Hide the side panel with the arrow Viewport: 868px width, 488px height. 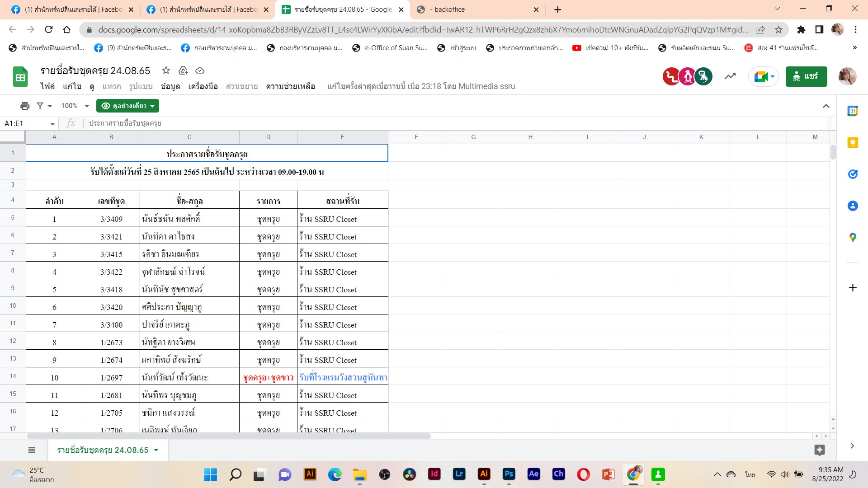[x=852, y=446]
